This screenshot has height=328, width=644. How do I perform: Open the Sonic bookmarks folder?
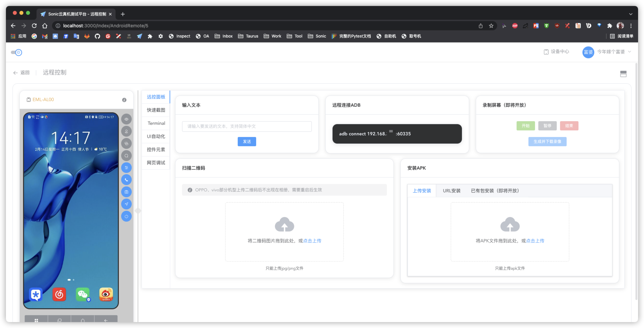point(317,36)
